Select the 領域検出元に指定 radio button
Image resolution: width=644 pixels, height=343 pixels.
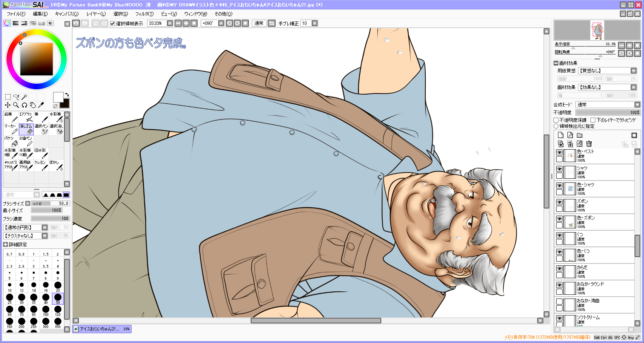tap(556, 126)
